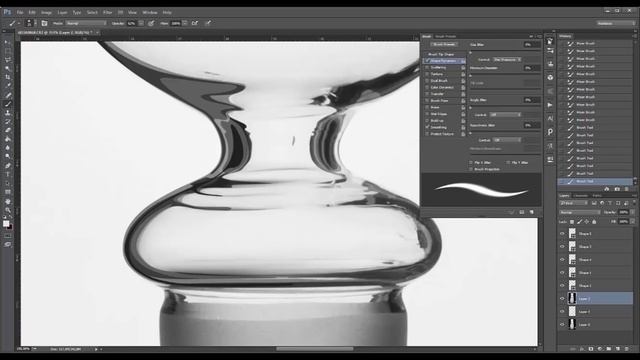Select the History Brush tool

[8, 121]
